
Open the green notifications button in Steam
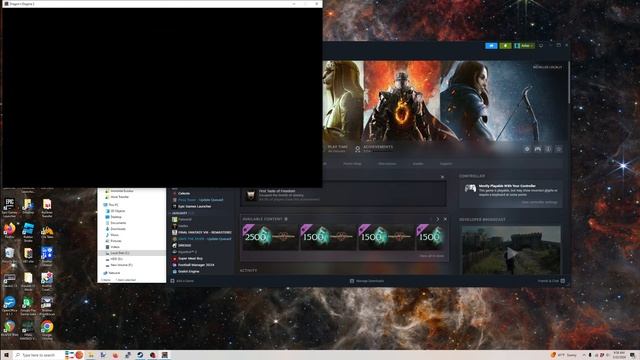click(x=505, y=46)
